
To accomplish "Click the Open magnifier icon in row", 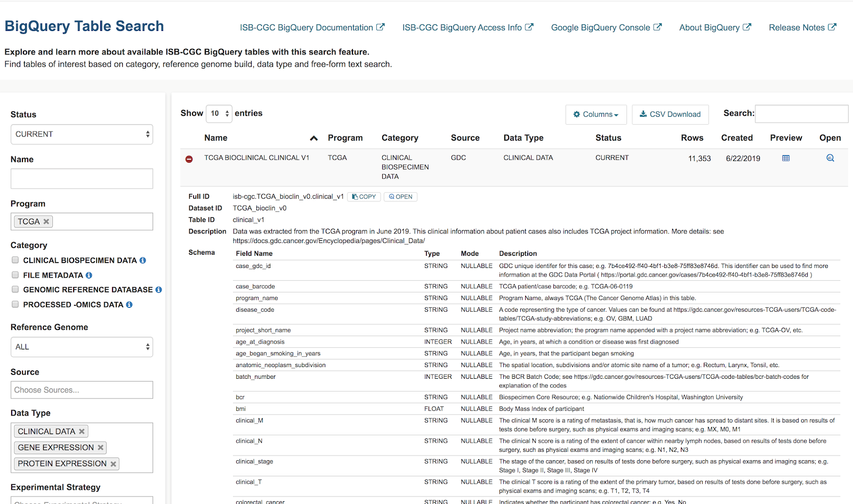I will pyautogui.click(x=830, y=158).
